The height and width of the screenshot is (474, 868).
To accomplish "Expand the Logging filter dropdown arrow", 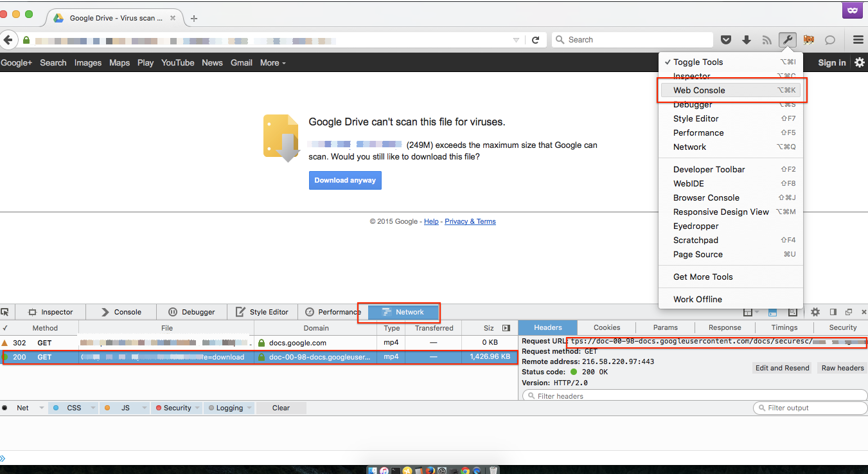I will pos(250,408).
